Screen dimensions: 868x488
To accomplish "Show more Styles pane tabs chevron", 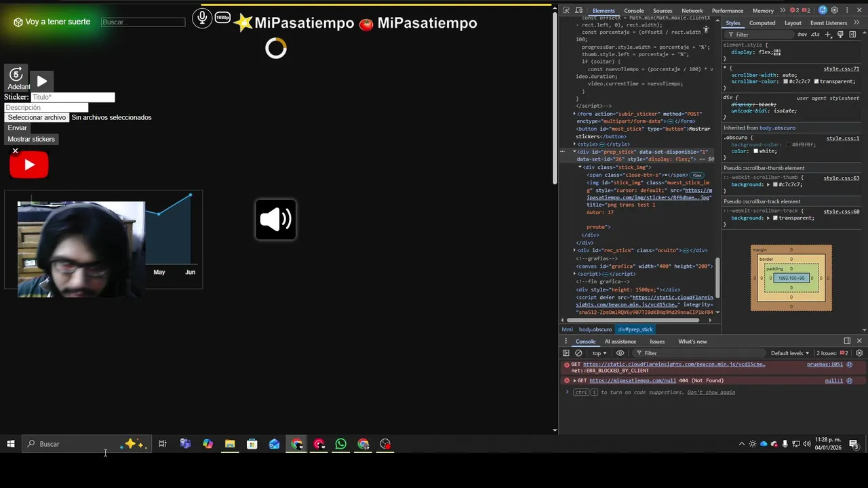I will [856, 22].
